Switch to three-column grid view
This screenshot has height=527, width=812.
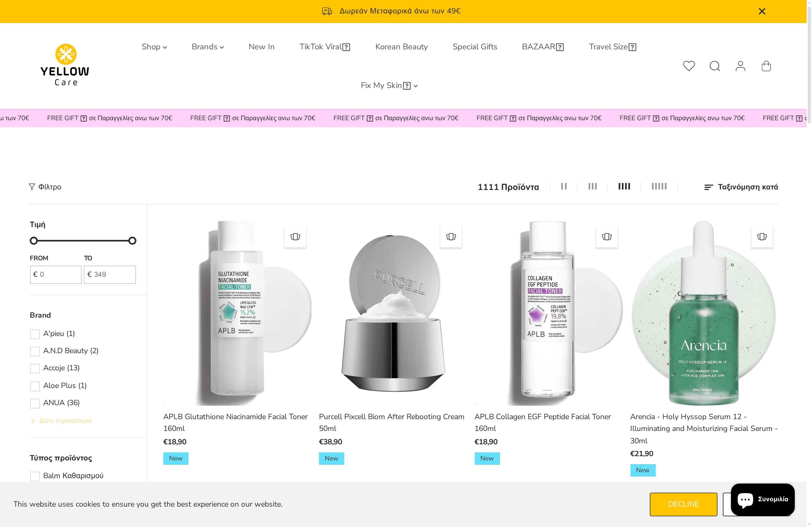point(592,186)
